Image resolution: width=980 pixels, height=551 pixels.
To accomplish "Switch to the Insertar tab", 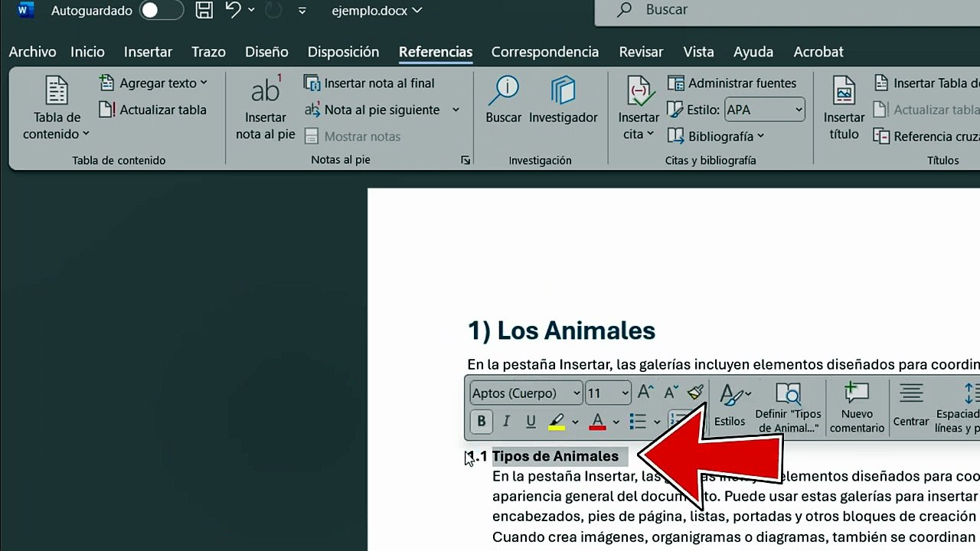I will (148, 52).
